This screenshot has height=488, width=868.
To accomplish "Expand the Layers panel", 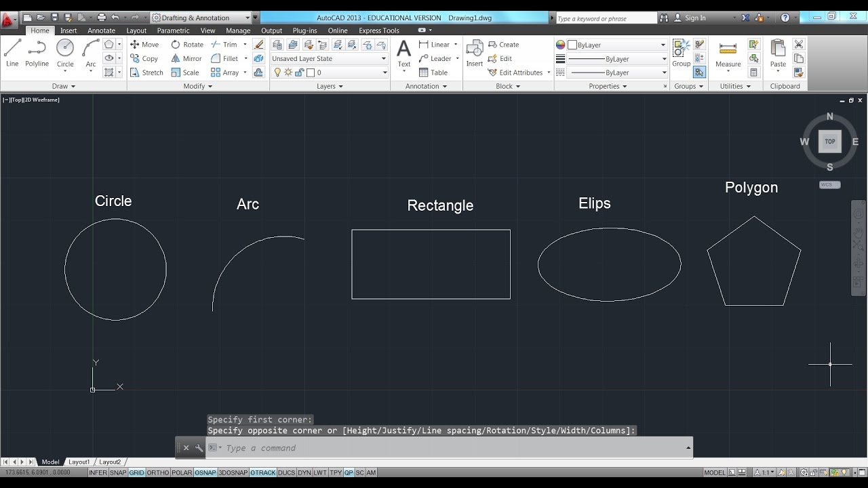I will pos(330,86).
